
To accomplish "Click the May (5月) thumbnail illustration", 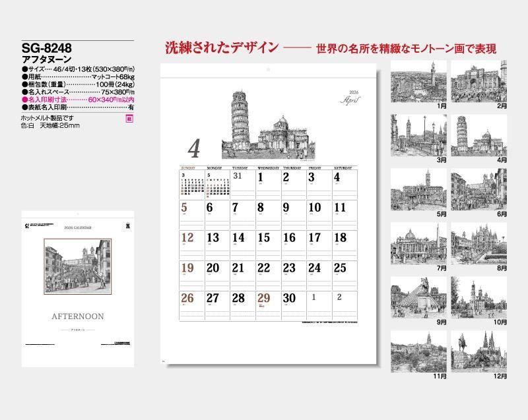I will [x=418, y=189].
